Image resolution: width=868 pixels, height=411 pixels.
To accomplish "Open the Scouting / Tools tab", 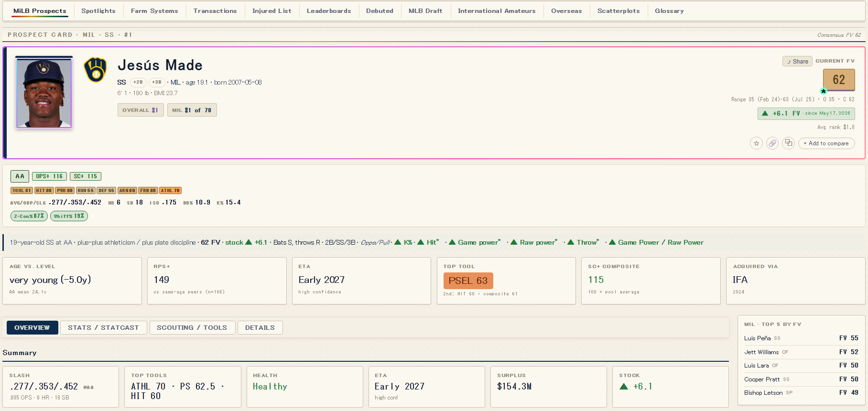I will 192,327.
